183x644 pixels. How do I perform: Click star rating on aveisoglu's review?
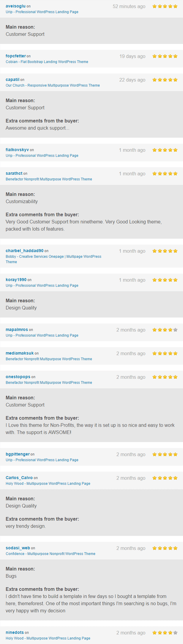pyautogui.click(x=165, y=6)
